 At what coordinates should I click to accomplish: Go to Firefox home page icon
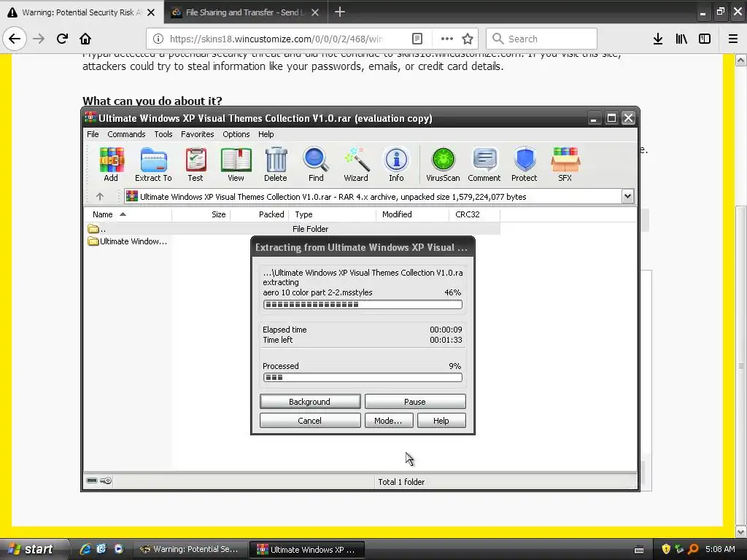[x=85, y=39]
